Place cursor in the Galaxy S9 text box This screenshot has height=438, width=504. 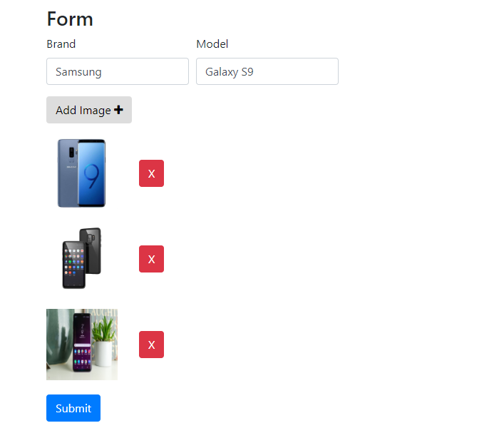(x=267, y=71)
